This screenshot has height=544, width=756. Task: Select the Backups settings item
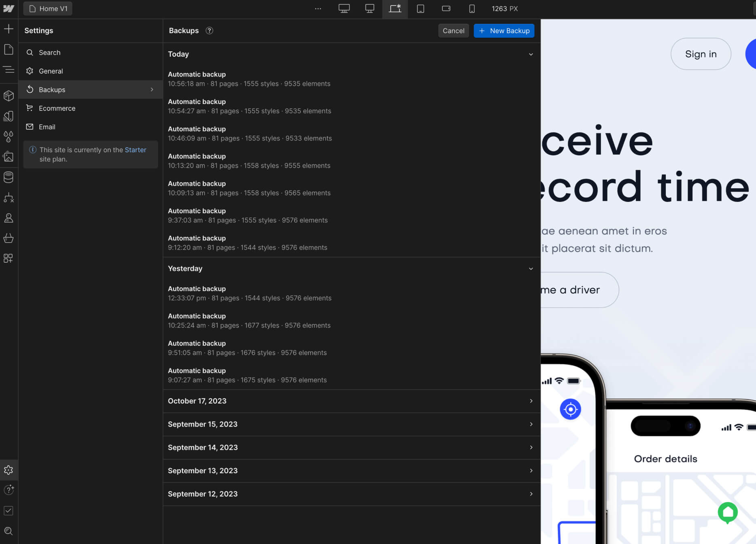tap(91, 89)
